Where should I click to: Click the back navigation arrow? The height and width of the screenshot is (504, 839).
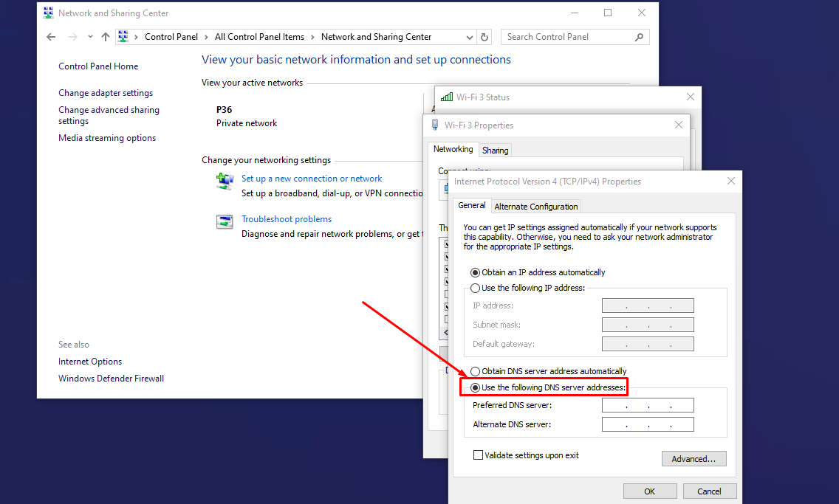[x=50, y=36]
